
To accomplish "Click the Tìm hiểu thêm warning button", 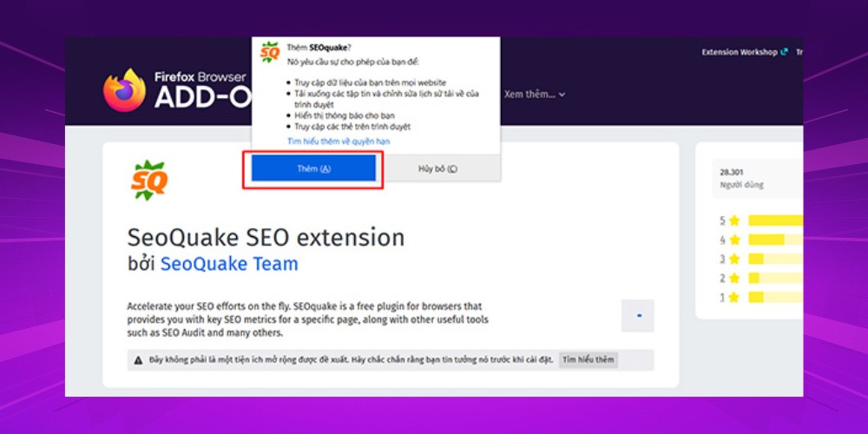I will 588,360.
